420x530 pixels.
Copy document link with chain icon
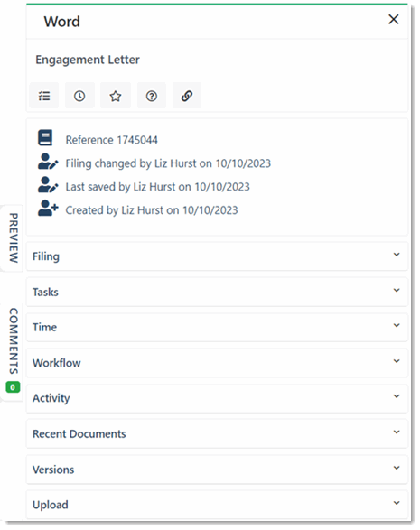point(187,96)
